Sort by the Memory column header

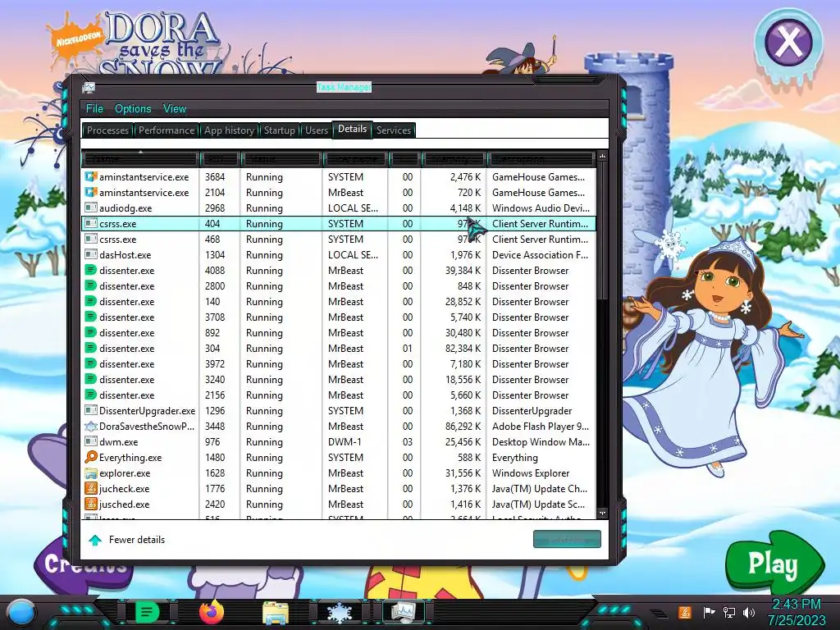pos(453,159)
